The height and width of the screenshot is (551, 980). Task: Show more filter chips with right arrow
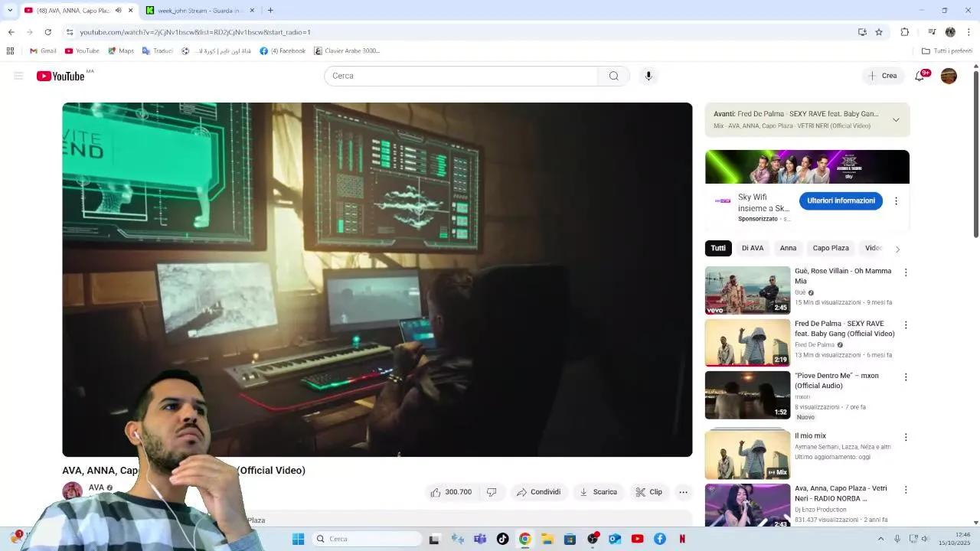897,249
